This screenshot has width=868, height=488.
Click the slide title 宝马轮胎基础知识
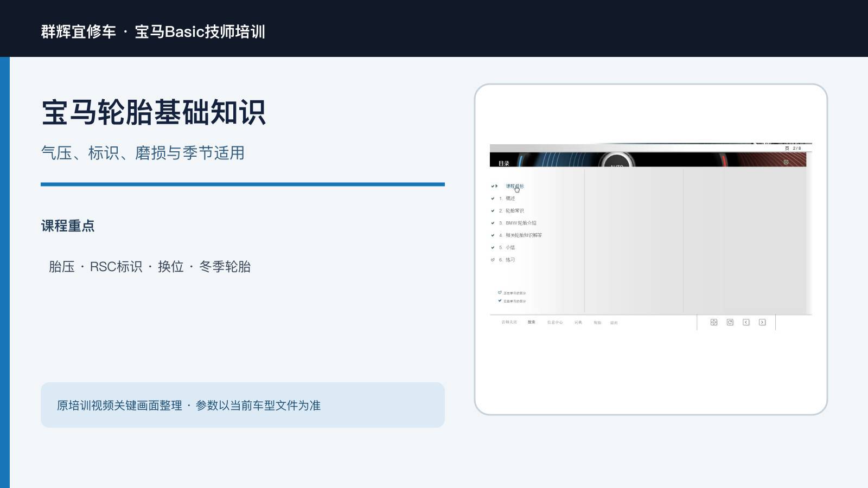(154, 113)
